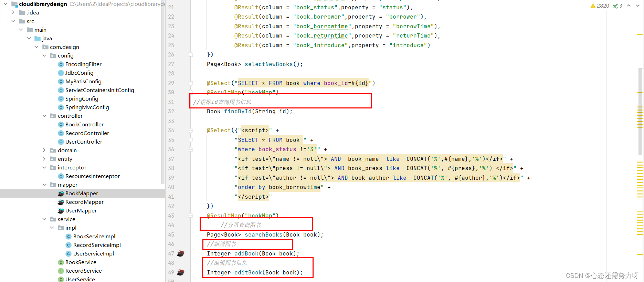
Task: Click line number 33 in gutter
Action: tap(171, 121)
